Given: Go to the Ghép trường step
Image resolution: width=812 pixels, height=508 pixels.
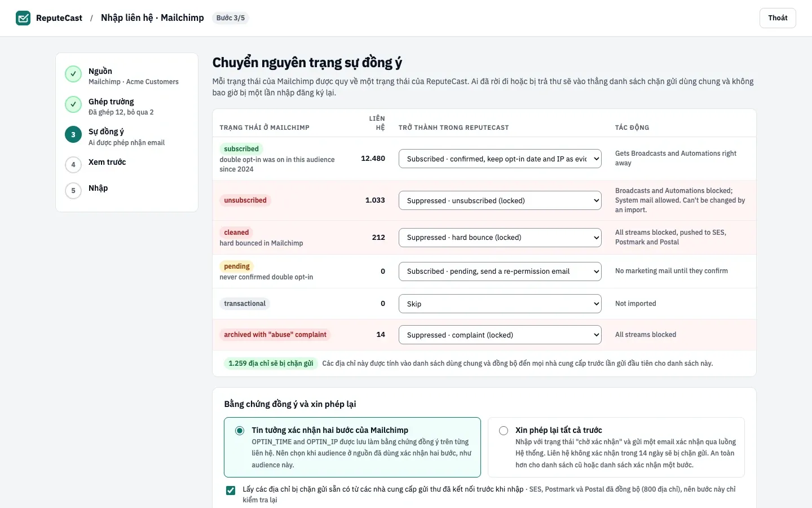Looking at the screenshot, I should tap(127, 106).
